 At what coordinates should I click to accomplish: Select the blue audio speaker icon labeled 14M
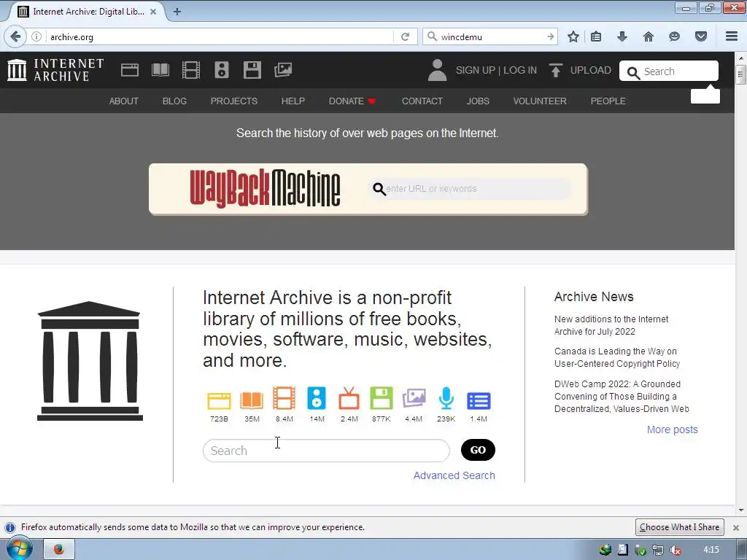click(317, 398)
